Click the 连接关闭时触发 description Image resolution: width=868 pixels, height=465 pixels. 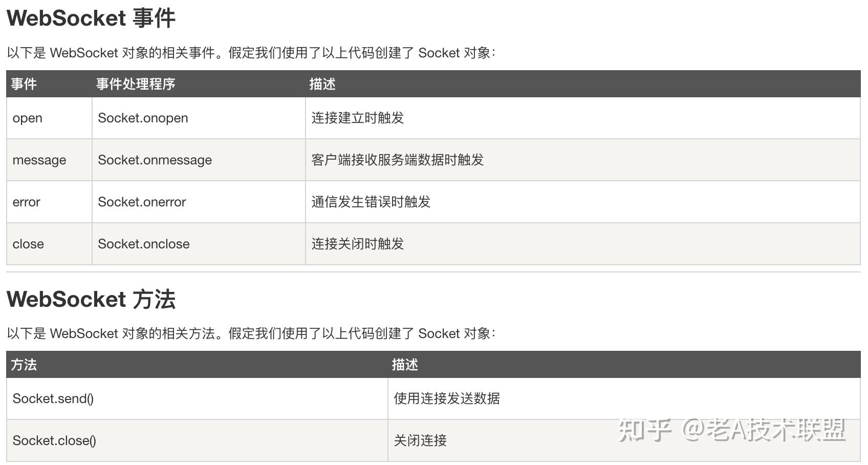[x=358, y=244]
